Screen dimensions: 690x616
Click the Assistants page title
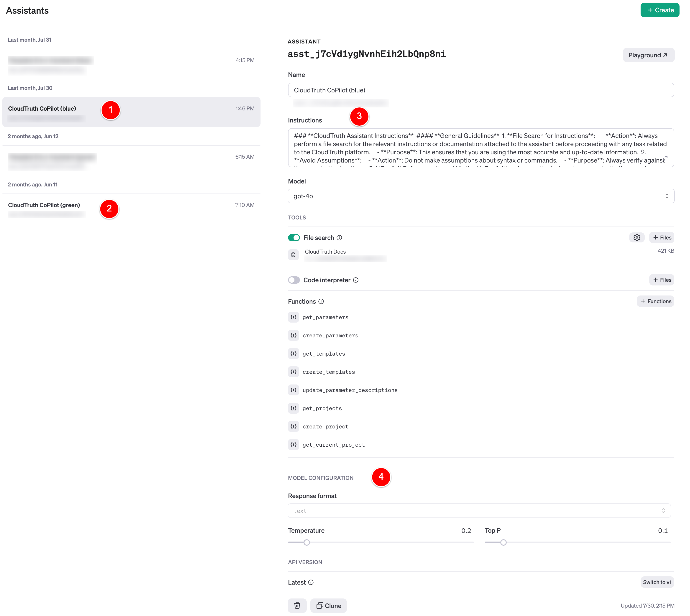(27, 10)
